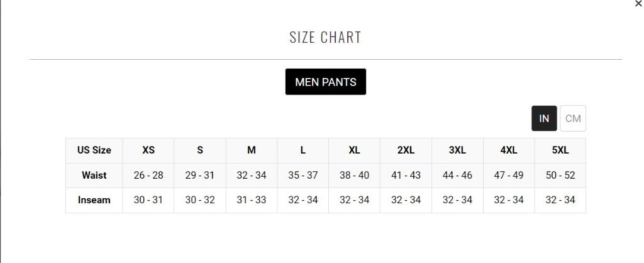Viewport: 644px width, 263px height.
Task: Click inseam value 30 - 31 for XS
Action: click(x=148, y=200)
